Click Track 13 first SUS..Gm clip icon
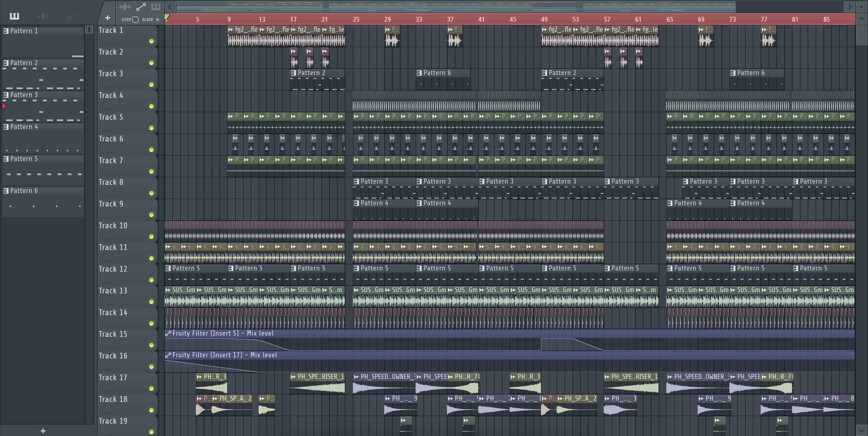Viewport: 868px width, 436px height. (x=168, y=290)
